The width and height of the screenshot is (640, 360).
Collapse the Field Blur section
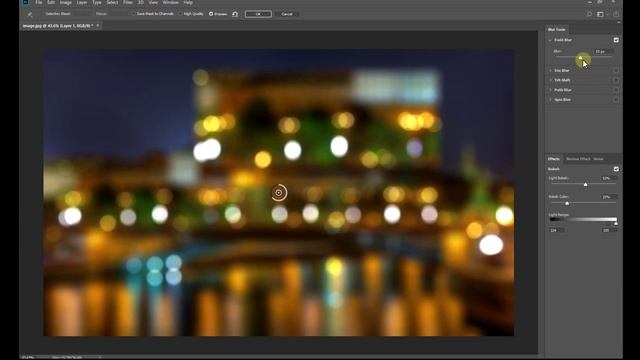550,40
